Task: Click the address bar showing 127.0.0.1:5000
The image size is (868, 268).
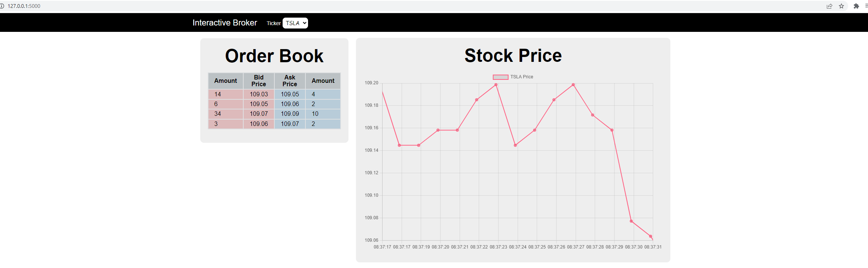Action: pyautogui.click(x=25, y=6)
